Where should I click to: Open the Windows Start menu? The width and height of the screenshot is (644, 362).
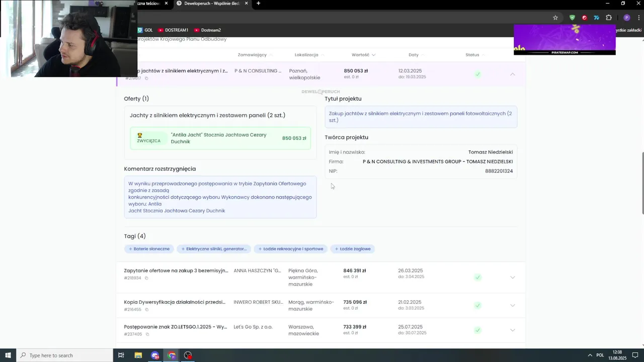8,355
